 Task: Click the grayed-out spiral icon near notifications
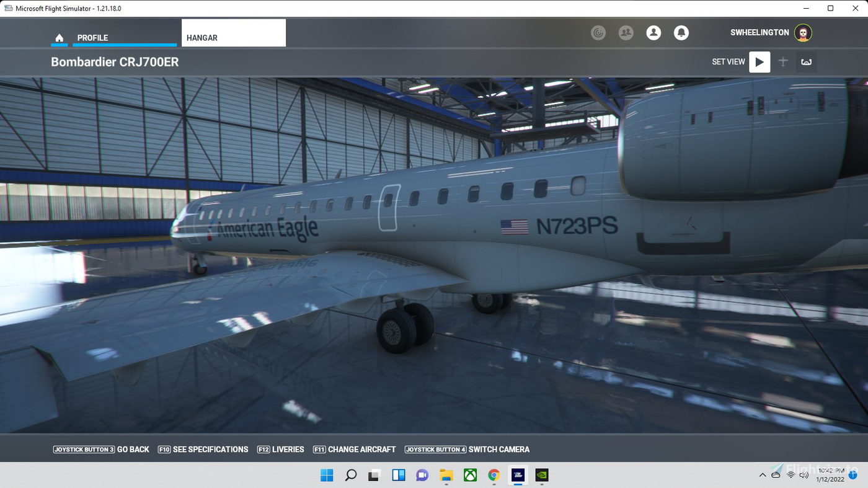[x=598, y=32]
